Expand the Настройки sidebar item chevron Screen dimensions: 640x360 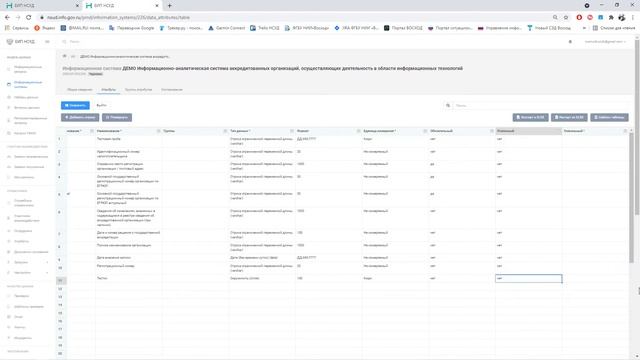click(x=47, y=273)
